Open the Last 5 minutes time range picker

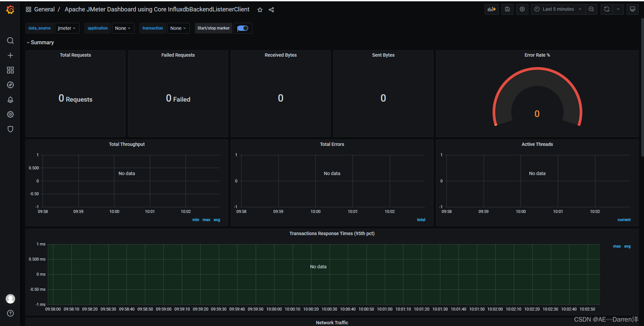[558, 9]
